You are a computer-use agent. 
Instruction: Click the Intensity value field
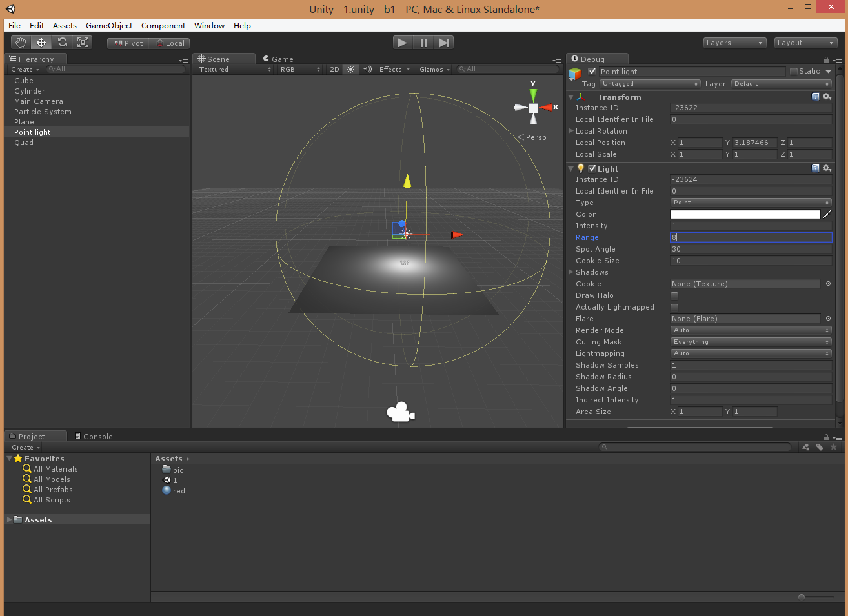point(751,226)
